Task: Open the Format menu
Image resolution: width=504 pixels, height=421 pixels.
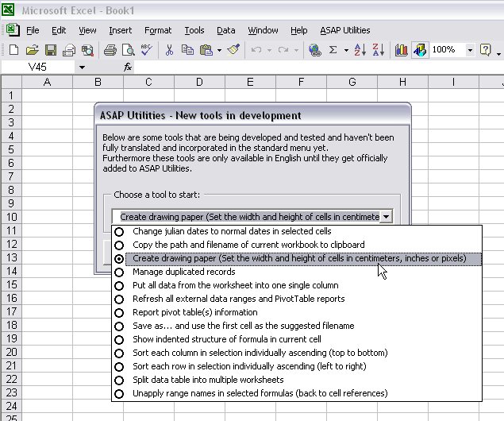Action: click(x=158, y=30)
